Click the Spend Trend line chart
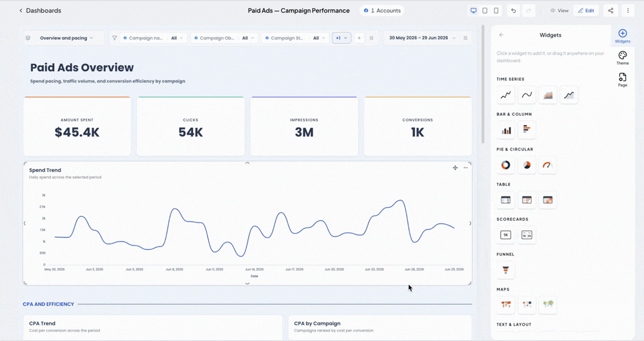This screenshot has height=341, width=644. click(x=254, y=230)
